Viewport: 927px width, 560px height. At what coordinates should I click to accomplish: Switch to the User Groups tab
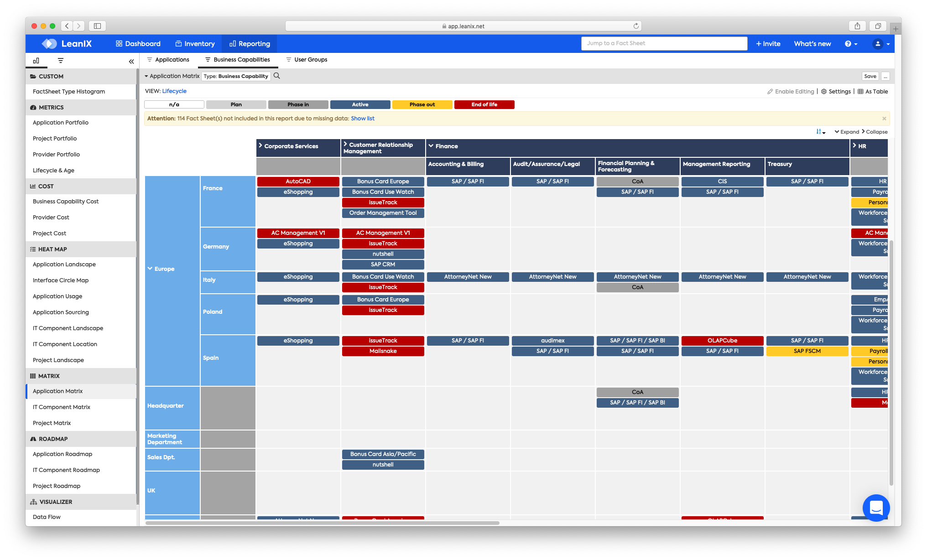click(307, 60)
